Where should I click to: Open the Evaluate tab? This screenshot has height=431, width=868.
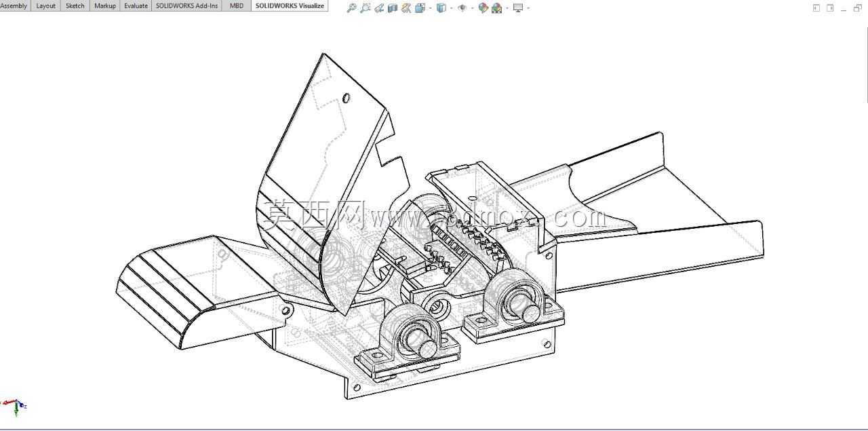click(136, 5)
